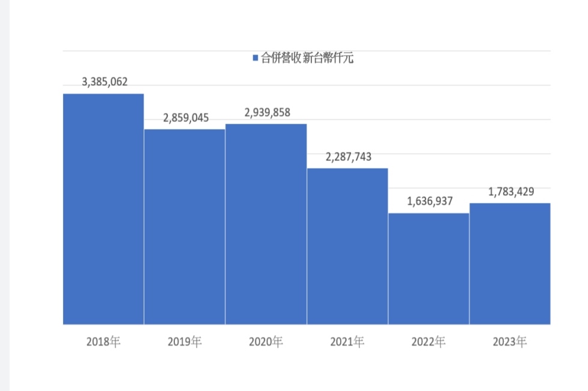Select the 2021年 bar
The height and width of the screenshot is (391, 588).
[348, 246]
